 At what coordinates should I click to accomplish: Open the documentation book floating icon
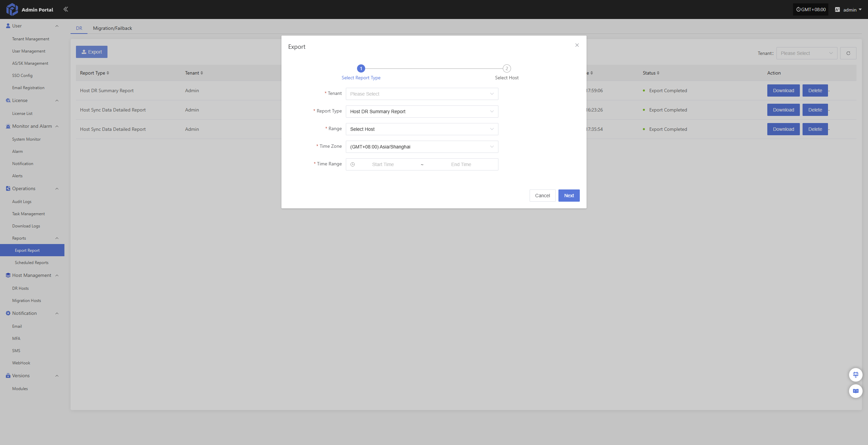tap(855, 391)
